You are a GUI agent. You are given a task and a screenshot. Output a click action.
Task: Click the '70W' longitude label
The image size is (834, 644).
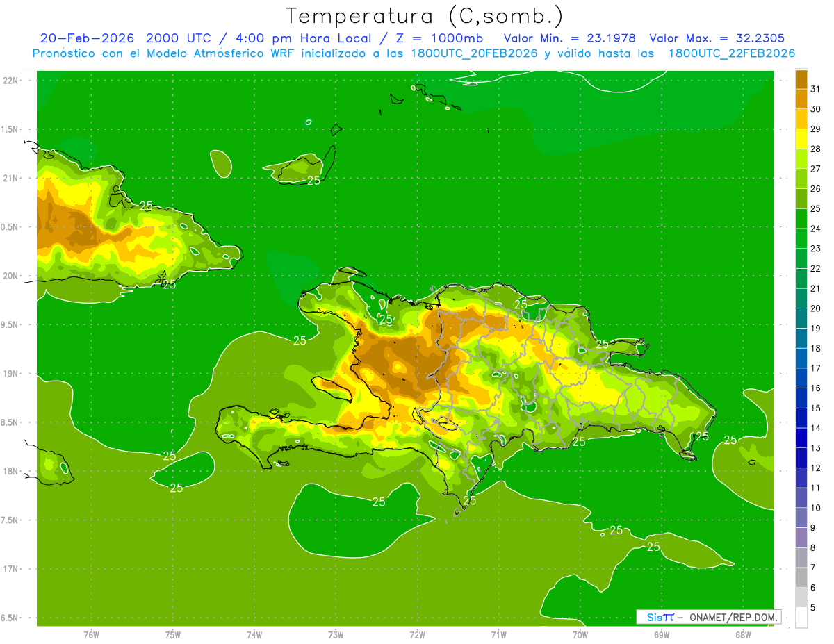[580, 635]
